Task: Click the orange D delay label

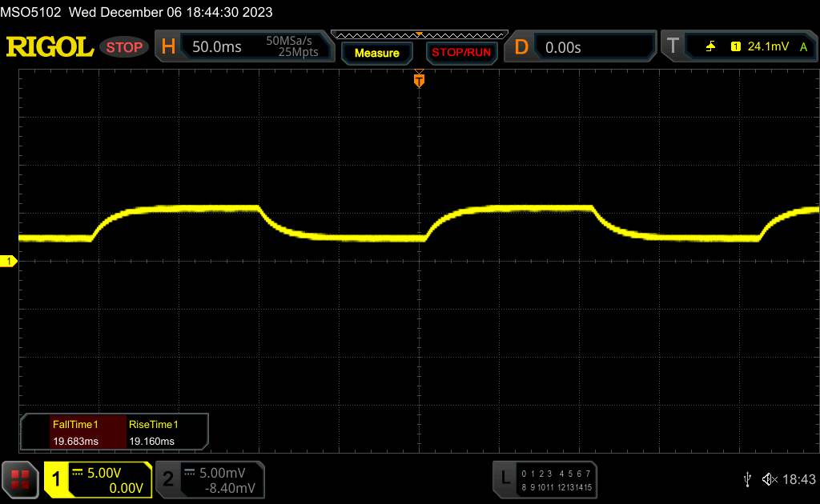Action: click(521, 47)
